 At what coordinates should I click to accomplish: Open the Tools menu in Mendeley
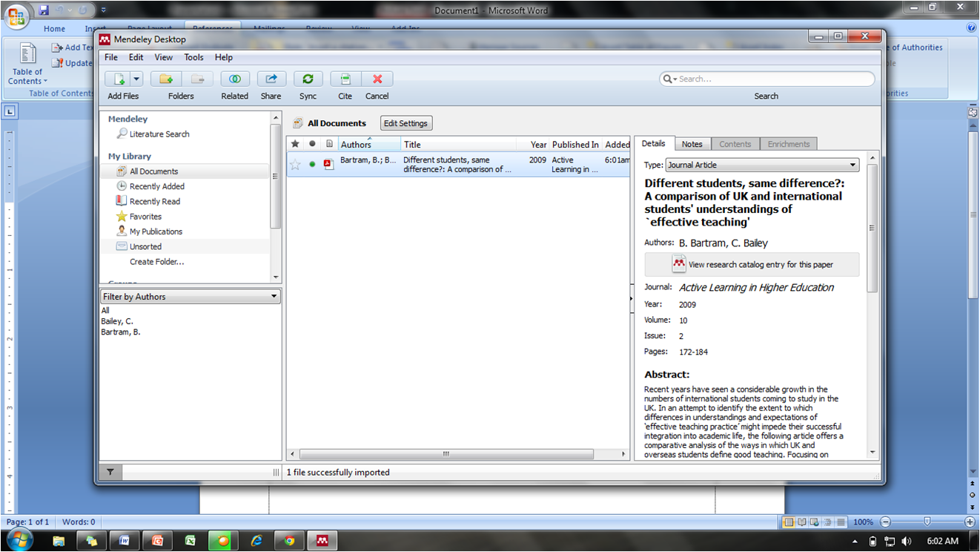[193, 57]
